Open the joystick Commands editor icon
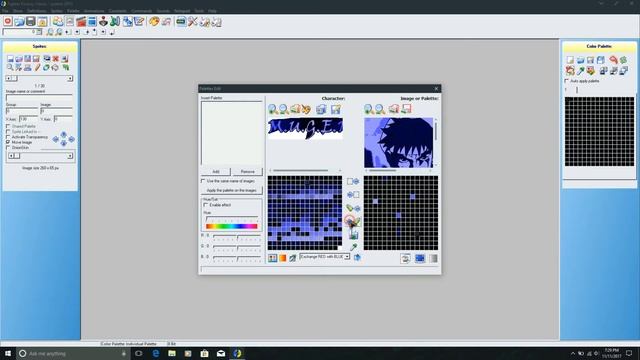This screenshot has width=640, height=360. click(104, 22)
